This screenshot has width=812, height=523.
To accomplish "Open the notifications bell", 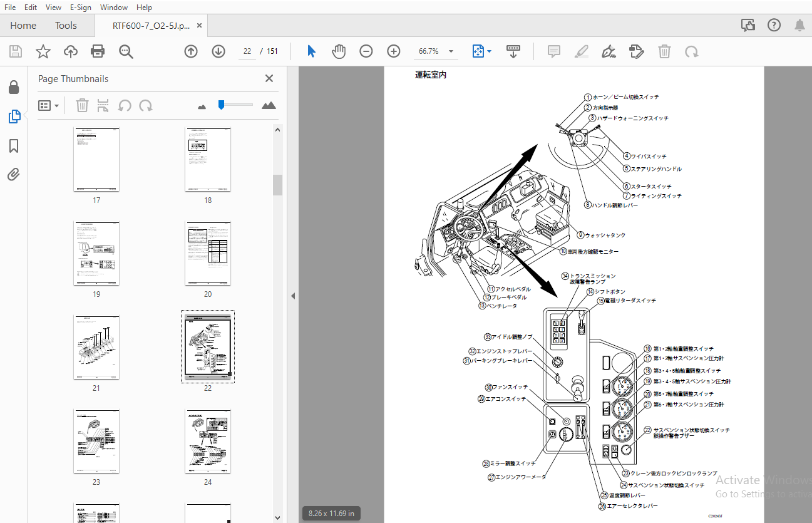I will click(799, 25).
